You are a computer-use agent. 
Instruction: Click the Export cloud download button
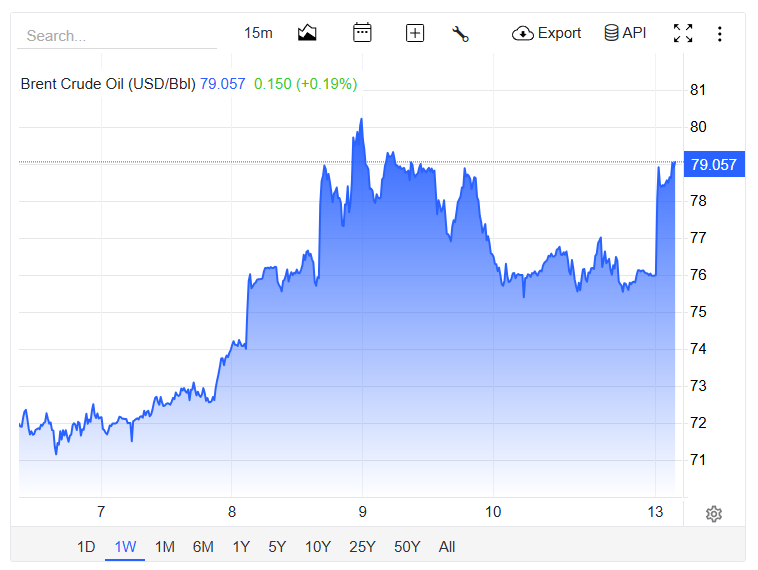(x=546, y=33)
